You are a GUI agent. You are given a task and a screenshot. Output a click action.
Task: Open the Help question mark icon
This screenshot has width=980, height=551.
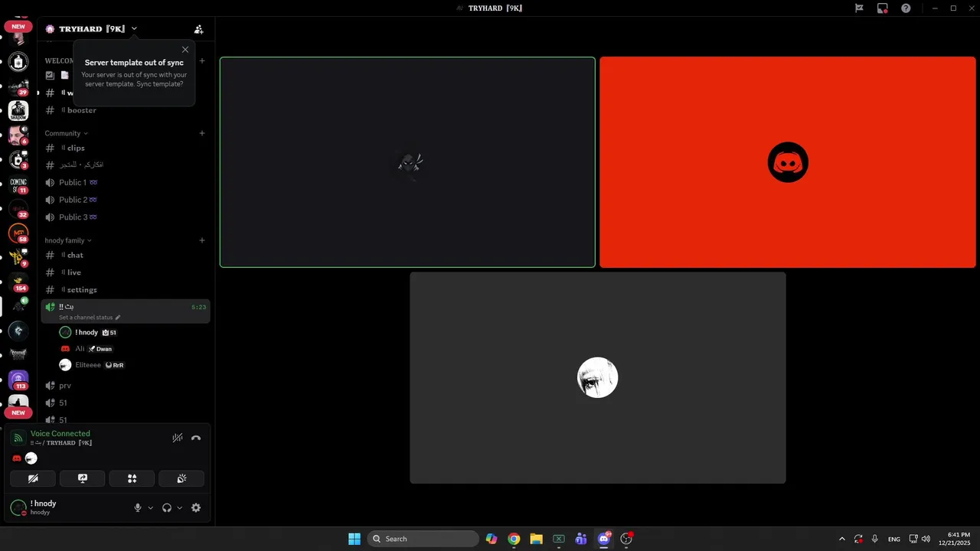tap(906, 8)
